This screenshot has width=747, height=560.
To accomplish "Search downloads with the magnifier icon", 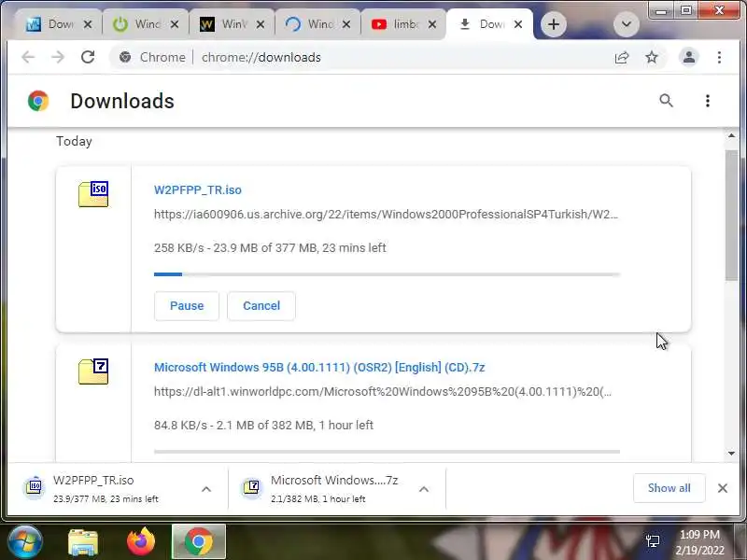I will (666, 101).
